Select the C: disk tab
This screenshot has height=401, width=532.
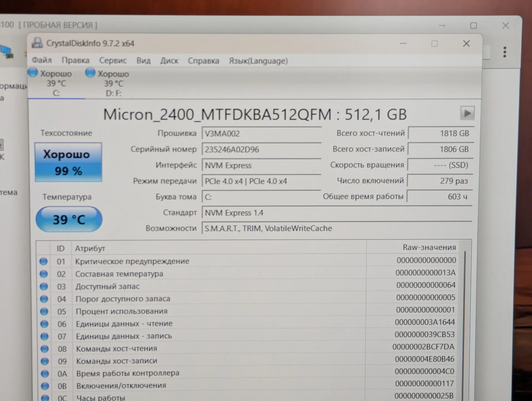tap(56, 83)
